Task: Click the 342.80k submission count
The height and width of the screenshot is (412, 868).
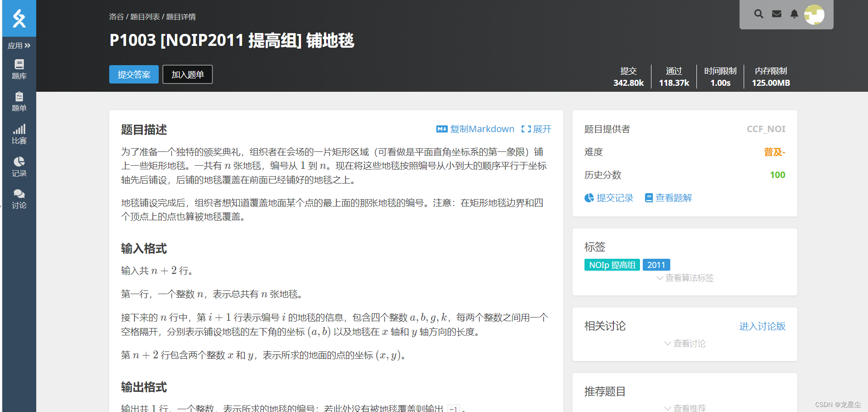Action: tap(629, 83)
